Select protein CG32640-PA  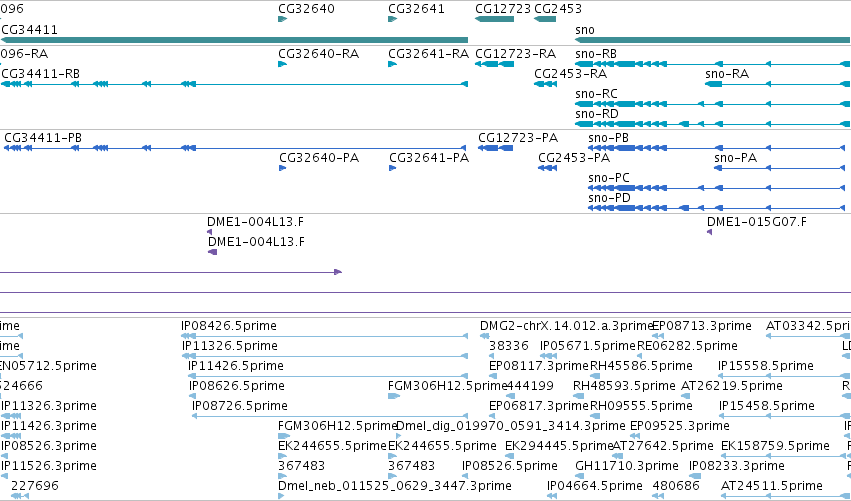coord(319,158)
